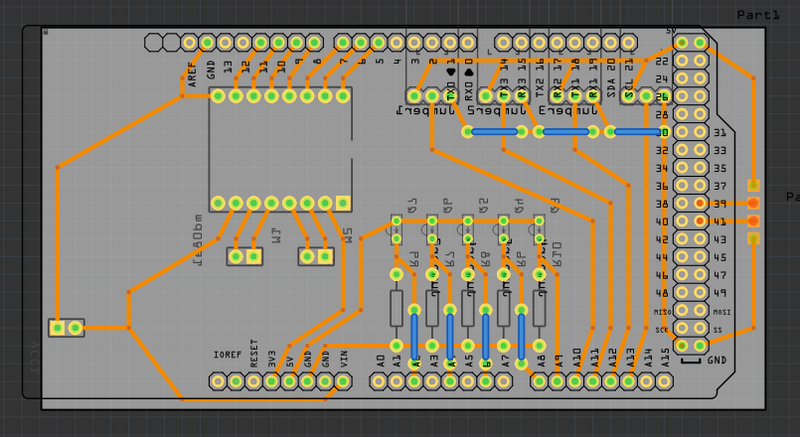Screen dimensions: 800x437
Task: Select the pin 39 pad on double header
Action: click(700, 203)
